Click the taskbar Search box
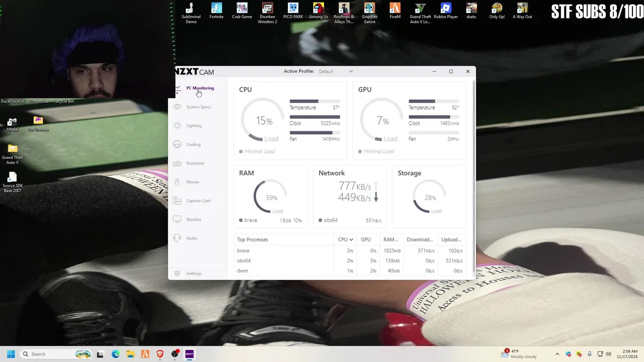644x362 pixels. [x=57, y=354]
